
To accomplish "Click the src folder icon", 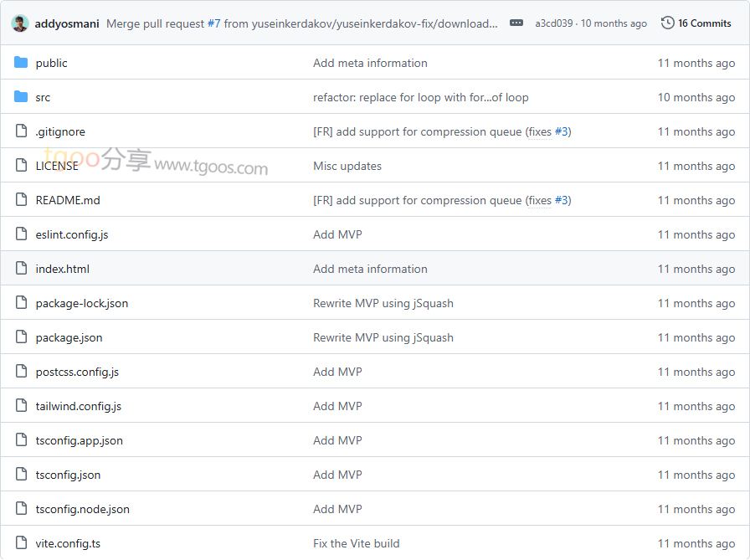I will [x=21, y=97].
